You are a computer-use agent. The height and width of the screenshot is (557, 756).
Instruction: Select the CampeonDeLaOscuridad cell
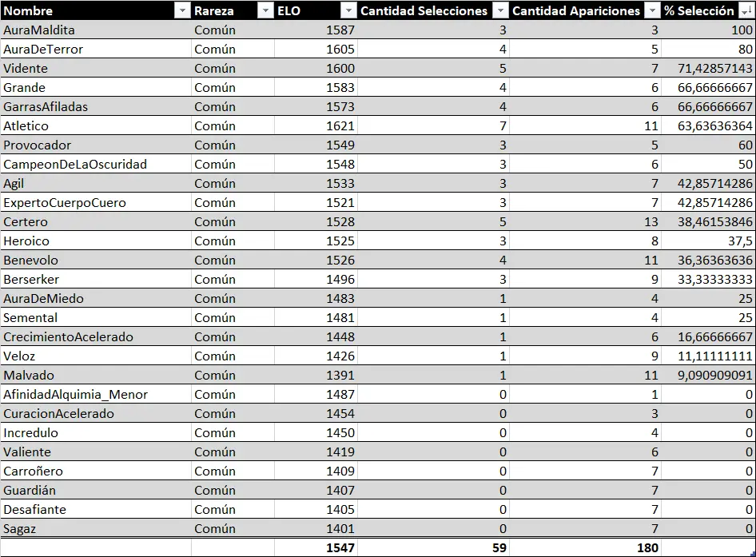pyautogui.click(x=96, y=164)
